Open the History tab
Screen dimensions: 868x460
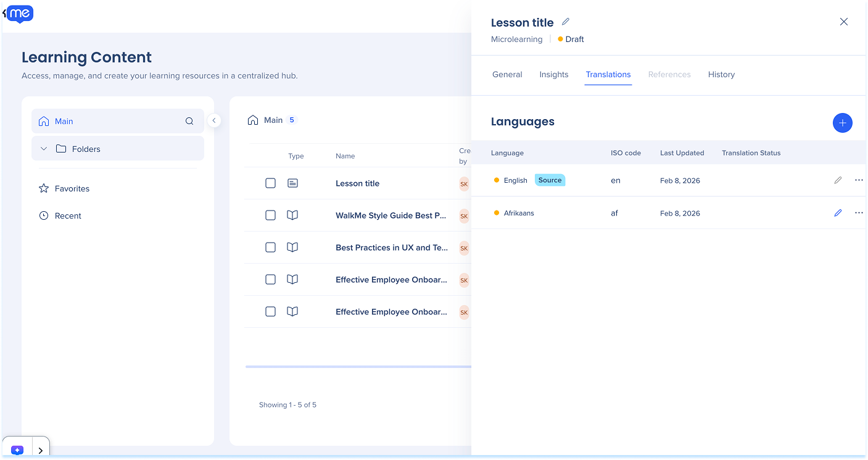(x=721, y=75)
